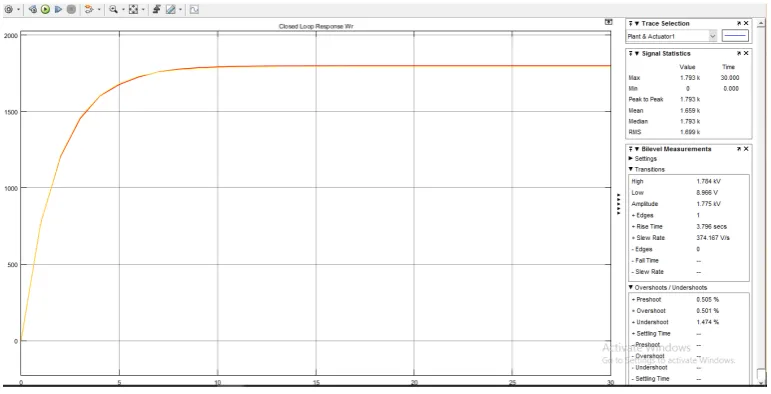
Task: Select the Max value 1.793 k
Action: tap(690, 78)
